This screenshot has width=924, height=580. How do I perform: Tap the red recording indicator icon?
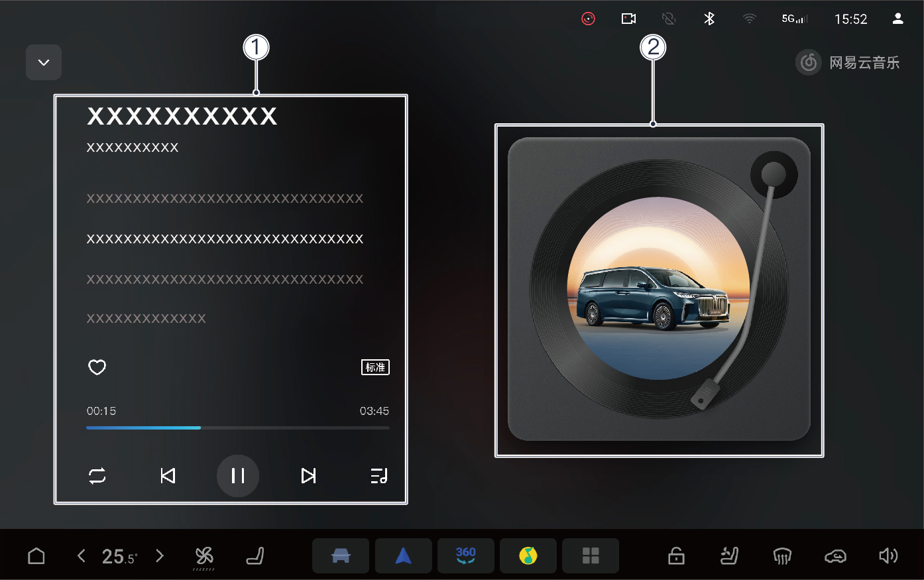[589, 19]
